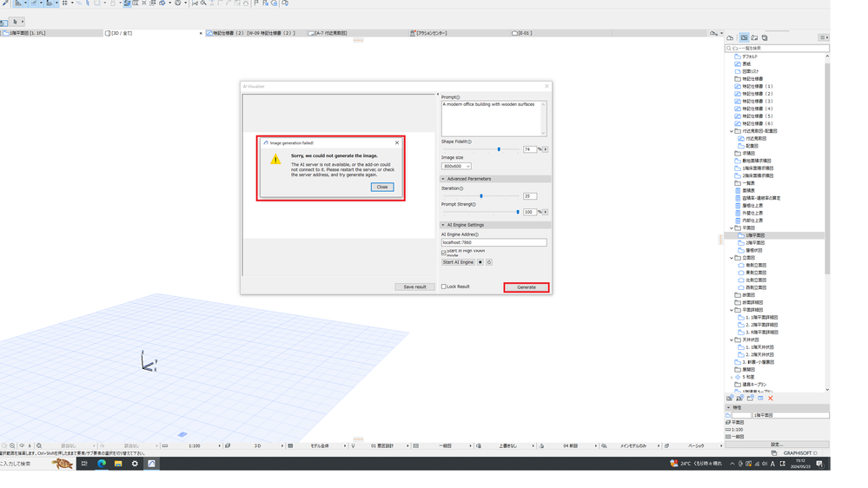Open Settings gear from the taskbar
Viewport: 868px width, 488px height.
coord(135,464)
